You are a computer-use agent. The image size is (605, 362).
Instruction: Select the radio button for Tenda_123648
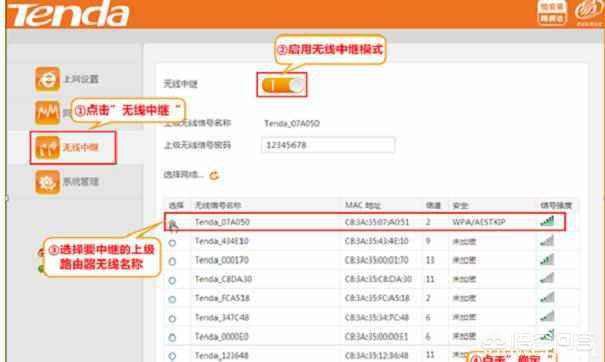pos(172,356)
